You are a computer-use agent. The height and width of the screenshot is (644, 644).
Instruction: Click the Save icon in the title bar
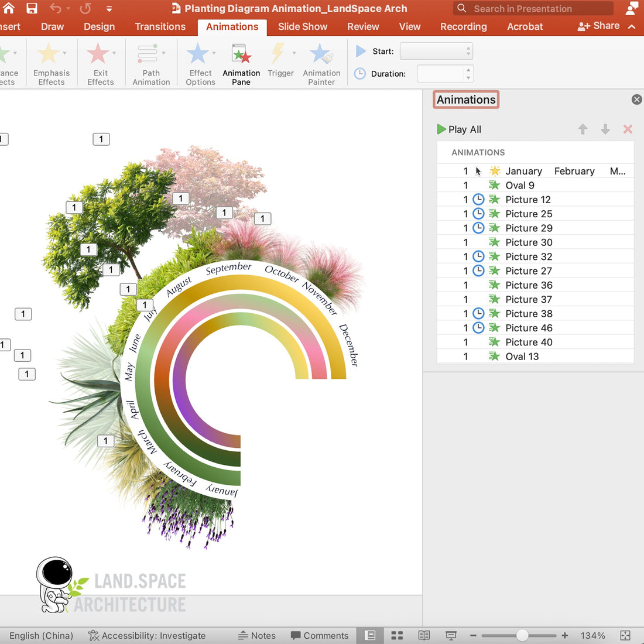pos(32,8)
